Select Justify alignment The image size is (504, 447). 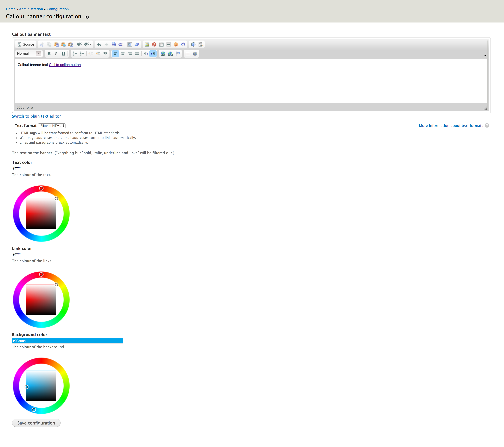[137, 54]
